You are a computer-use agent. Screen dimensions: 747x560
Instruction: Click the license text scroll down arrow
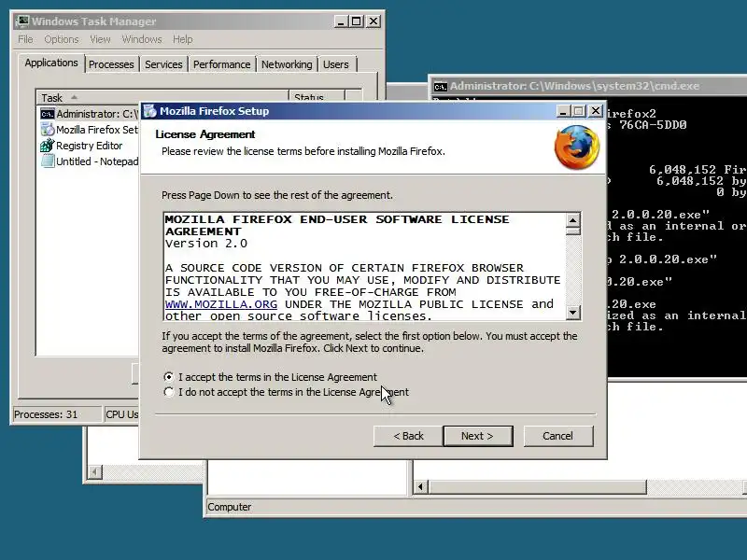tap(573, 313)
